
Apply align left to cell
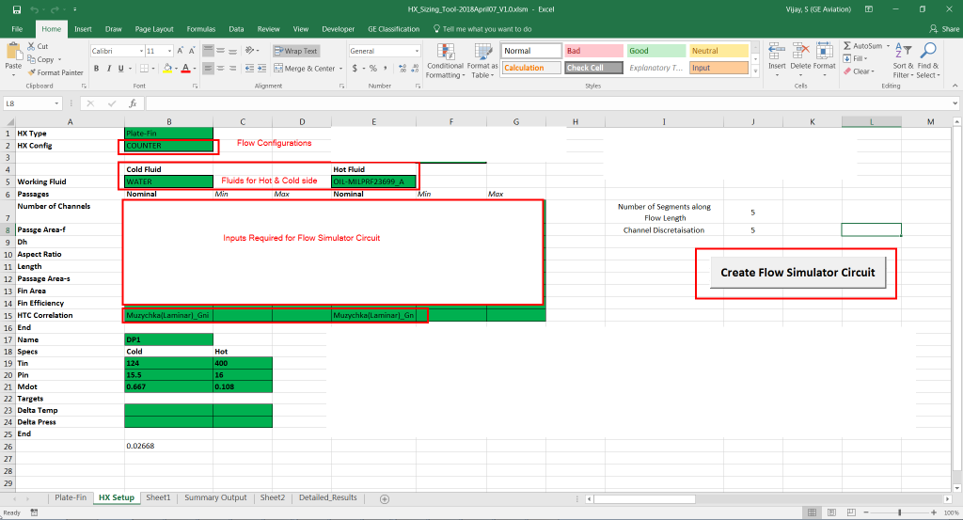pyautogui.click(x=208, y=69)
